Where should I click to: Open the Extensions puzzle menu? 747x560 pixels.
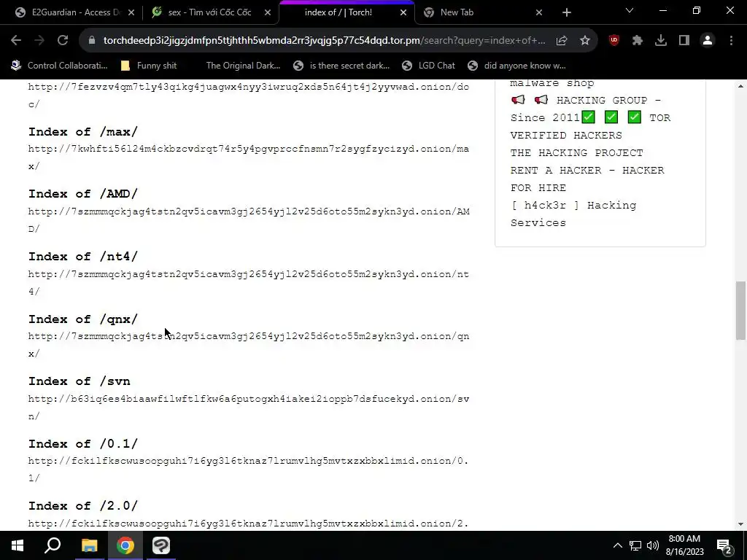pos(638,41)
